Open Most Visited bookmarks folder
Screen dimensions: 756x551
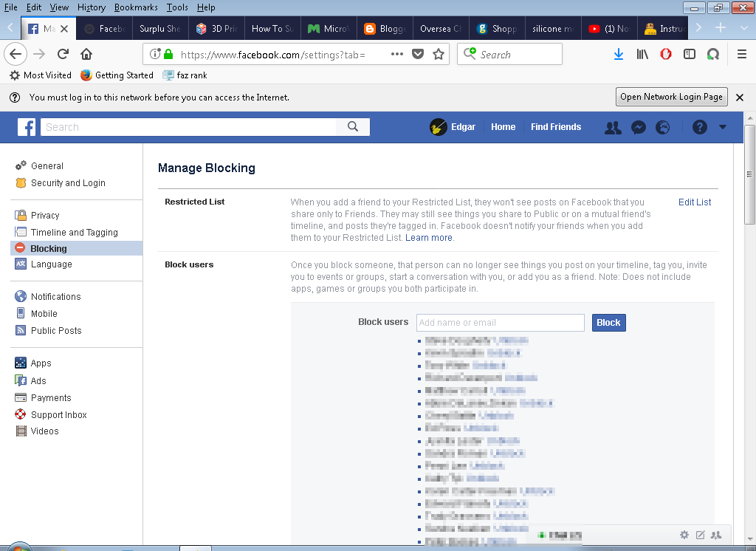coord(41,75)
